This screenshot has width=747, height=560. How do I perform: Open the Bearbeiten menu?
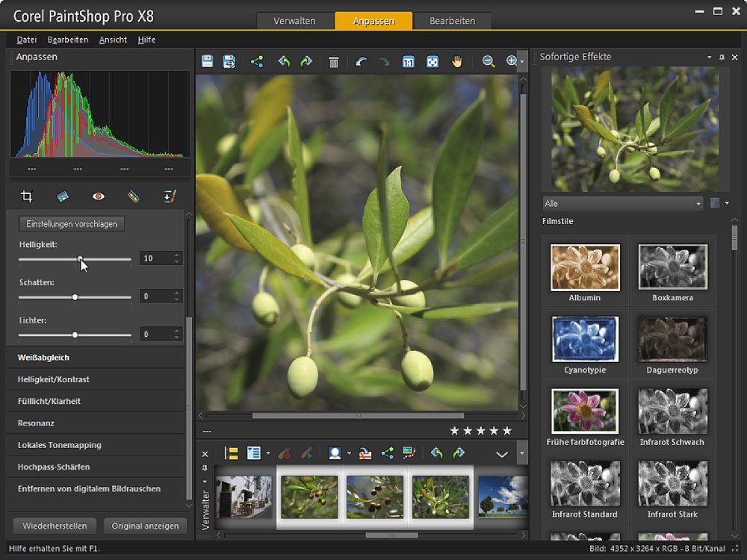pyautogui.click(x=68, y=40)
